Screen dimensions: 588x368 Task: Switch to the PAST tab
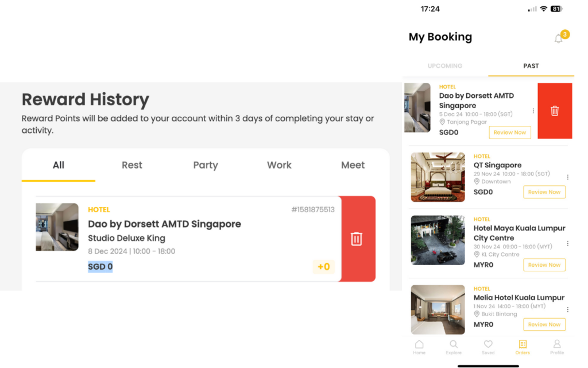(x=531, y=66)
